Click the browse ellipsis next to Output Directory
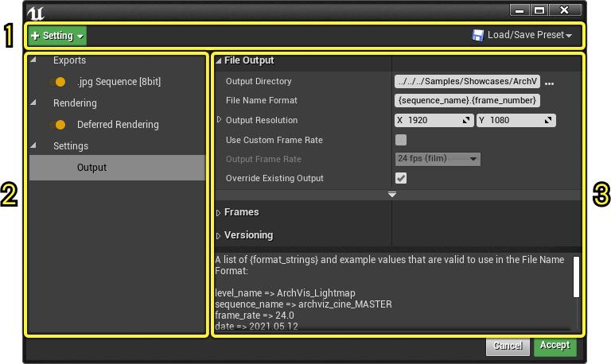Screen dimensions: 611x364 (x=549, y=82)
